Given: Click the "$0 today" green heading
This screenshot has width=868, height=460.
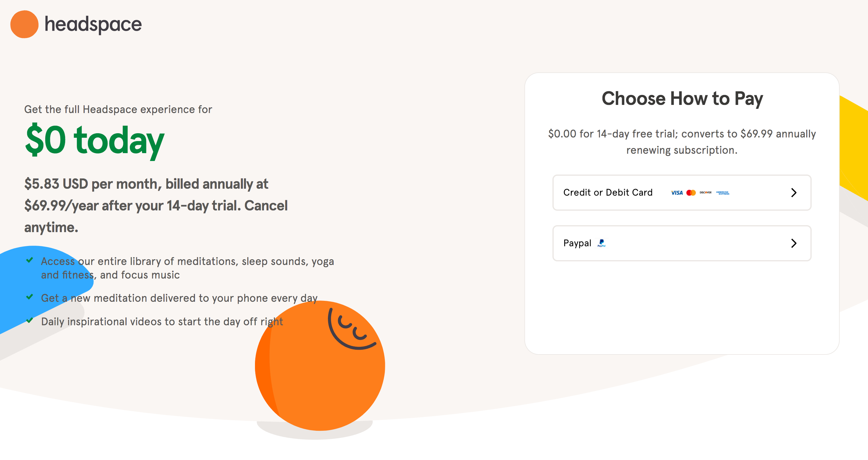Looking at the screenshot, I should click(95, 141).
